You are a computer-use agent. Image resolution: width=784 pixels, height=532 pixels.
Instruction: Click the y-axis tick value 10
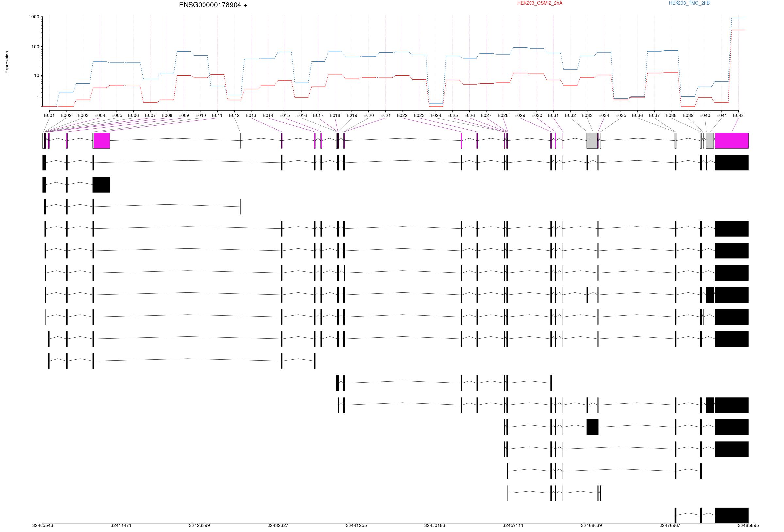point(37,75)
